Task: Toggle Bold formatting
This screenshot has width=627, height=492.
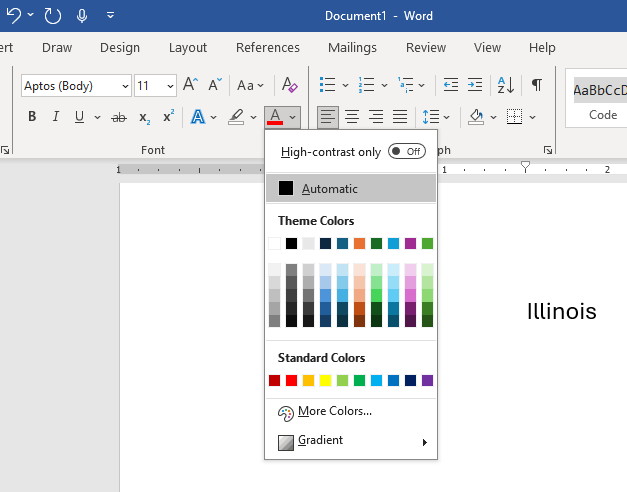Action: click(32, 117)
